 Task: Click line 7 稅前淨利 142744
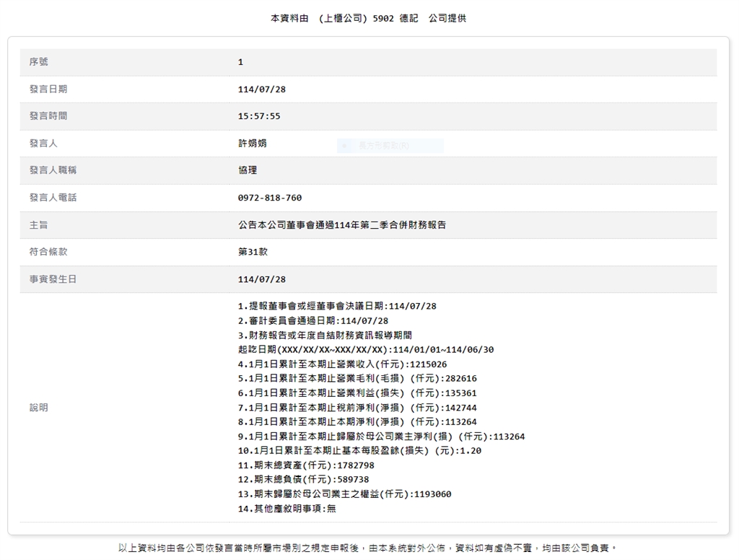point(357,408)
